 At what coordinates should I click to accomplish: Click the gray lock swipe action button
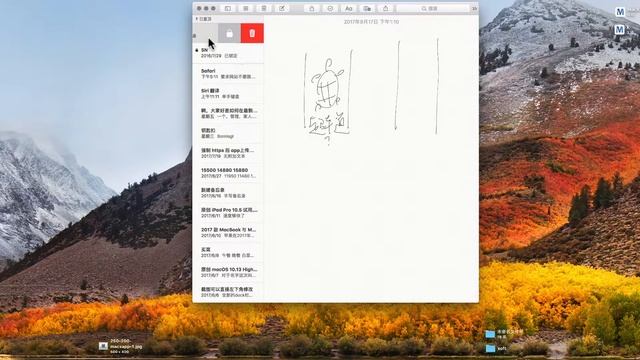229,33
